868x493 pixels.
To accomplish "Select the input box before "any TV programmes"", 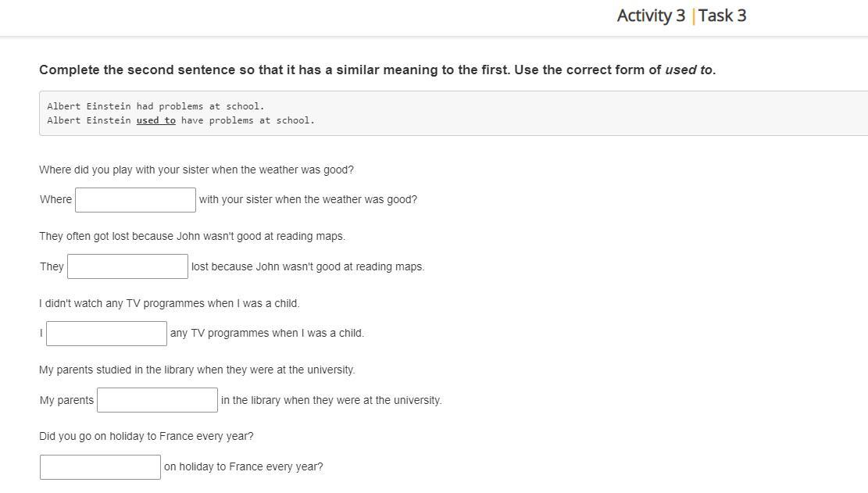I will click(x=106, y=334).
